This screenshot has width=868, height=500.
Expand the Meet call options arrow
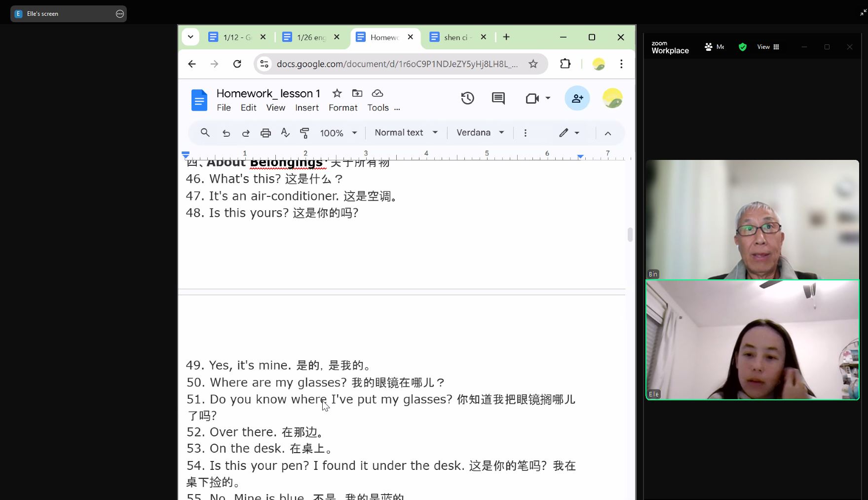pos(548,98)
